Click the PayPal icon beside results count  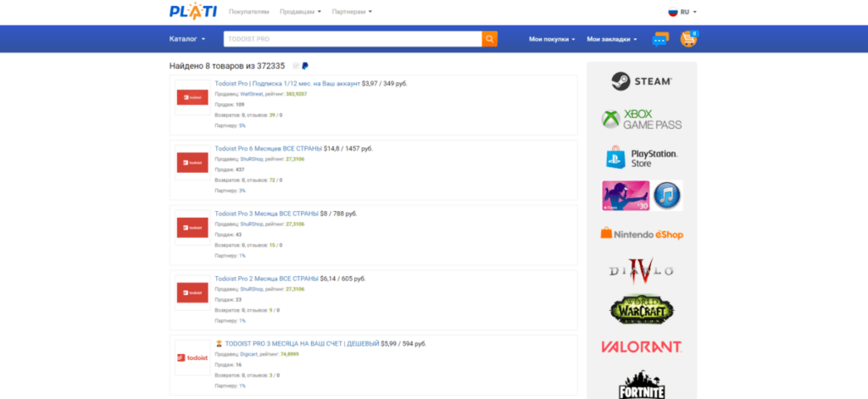click(305, 66)
